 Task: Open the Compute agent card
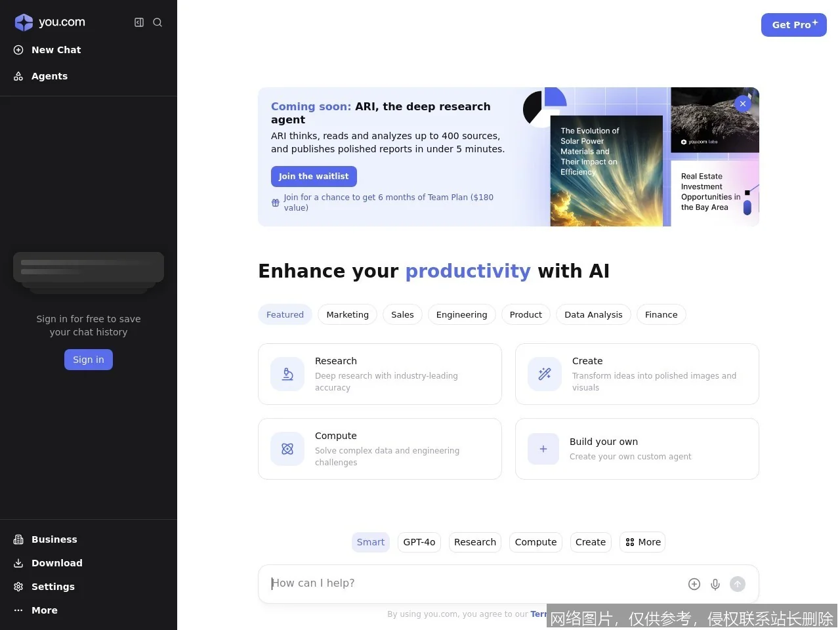click(380, 449)
